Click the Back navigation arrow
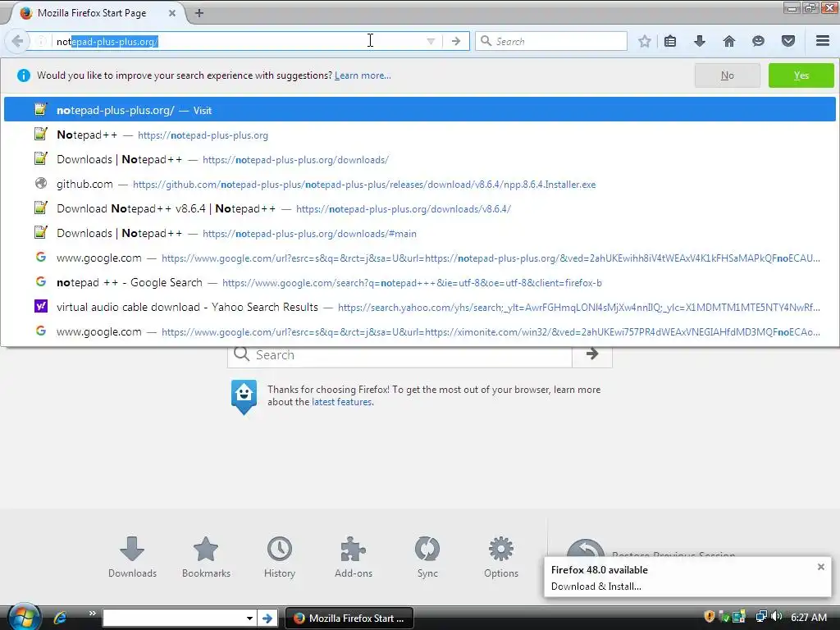Image resolution: width=840 pixels, height=630 pixels. pyautogui.click(x=17, y=41)
